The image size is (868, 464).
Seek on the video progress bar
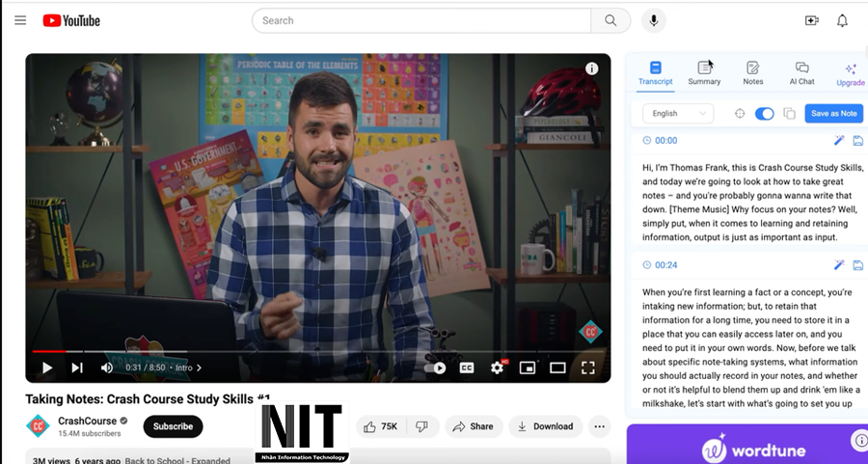317,351
